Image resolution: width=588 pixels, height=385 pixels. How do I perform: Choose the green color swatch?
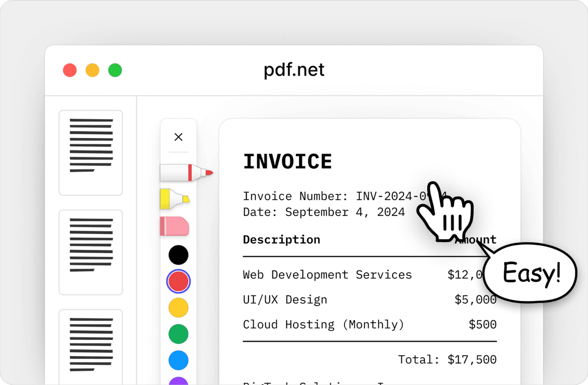tap(178, 334)
